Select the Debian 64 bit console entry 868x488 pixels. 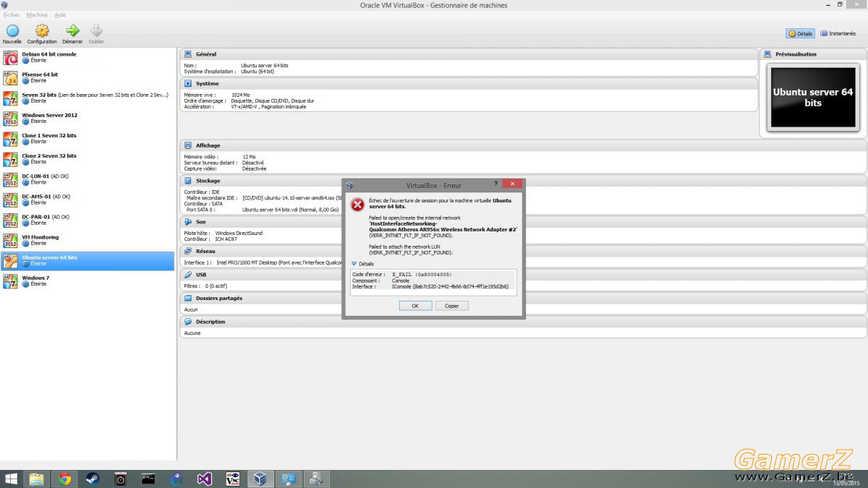coord(88,58)
